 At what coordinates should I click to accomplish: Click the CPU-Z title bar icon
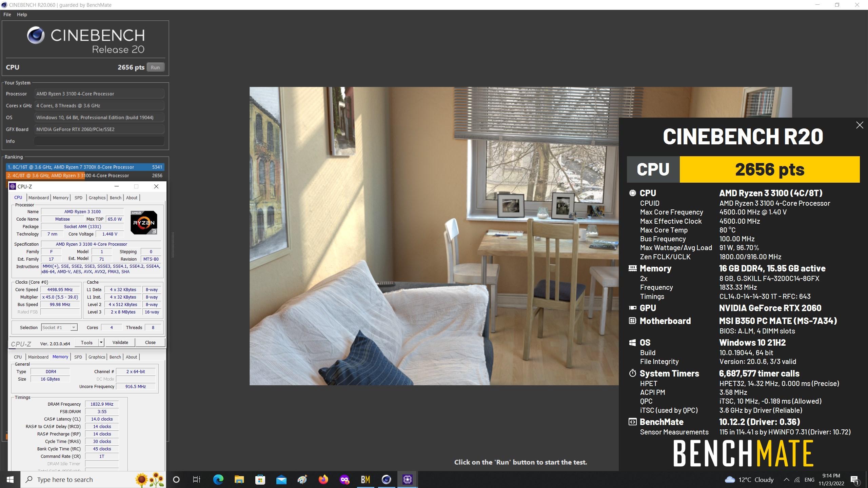[13, 186]
